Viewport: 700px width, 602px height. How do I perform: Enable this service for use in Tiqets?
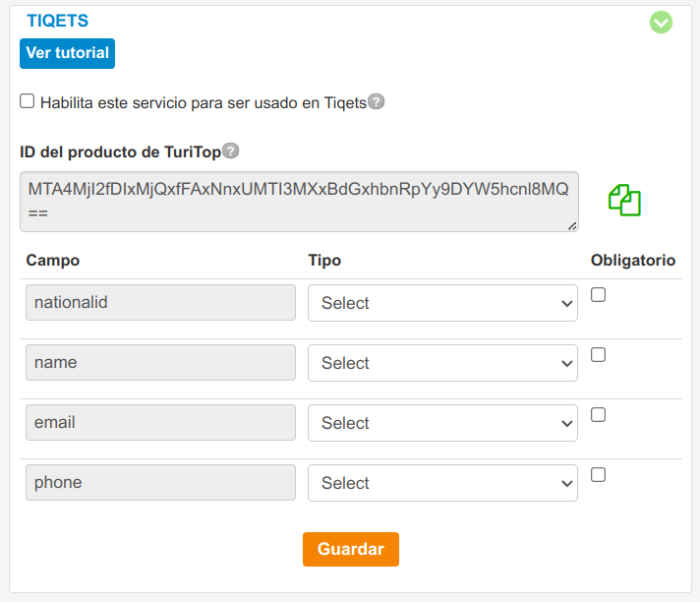(28, 101)
